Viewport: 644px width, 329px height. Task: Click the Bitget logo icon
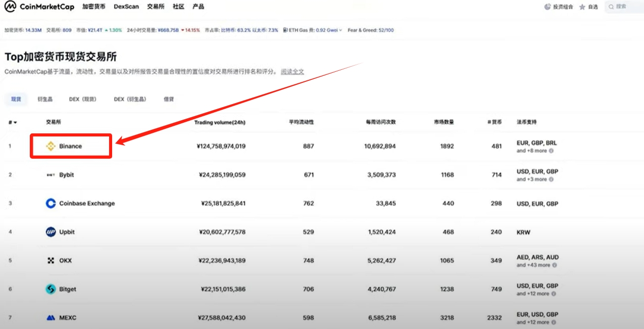51,289
